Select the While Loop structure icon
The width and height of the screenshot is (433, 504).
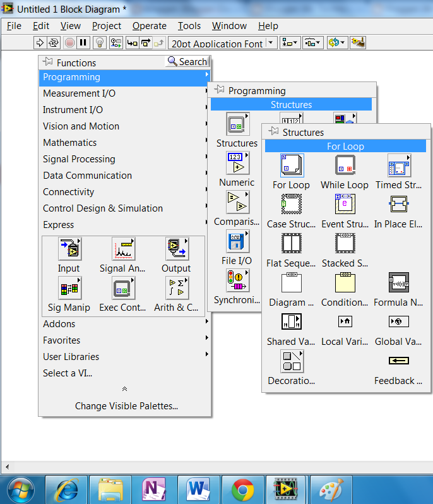345,165
